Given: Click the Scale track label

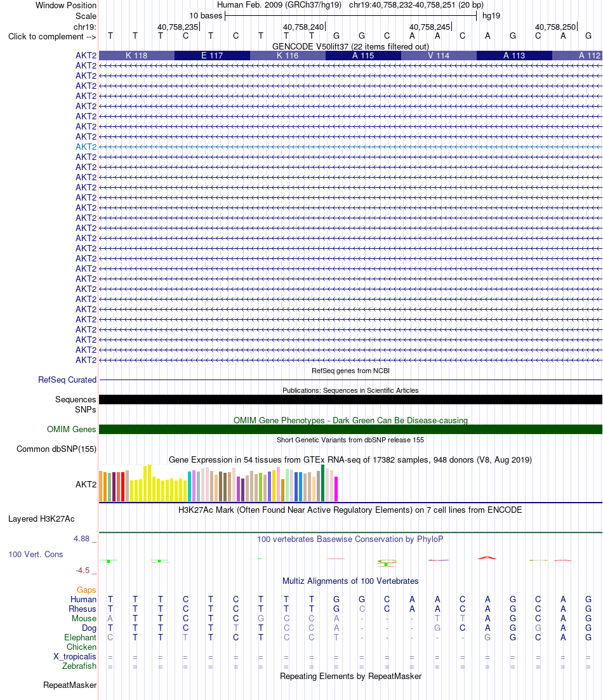Looking at the screenshot, I should [86, 16].
